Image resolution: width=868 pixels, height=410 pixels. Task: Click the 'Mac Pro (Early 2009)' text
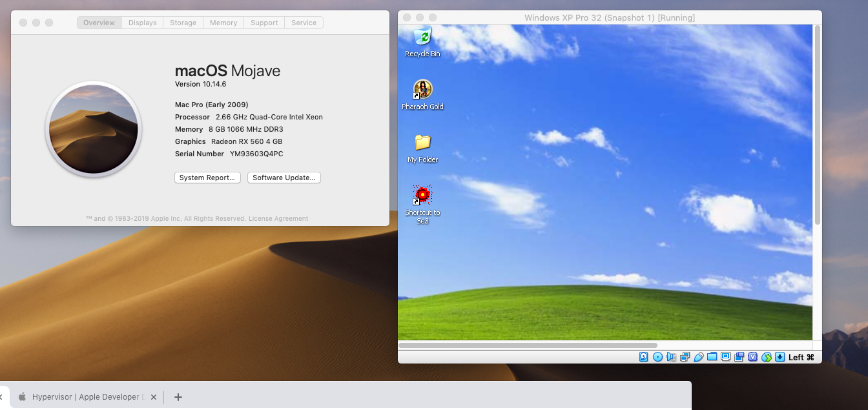[x=212, y=105]
